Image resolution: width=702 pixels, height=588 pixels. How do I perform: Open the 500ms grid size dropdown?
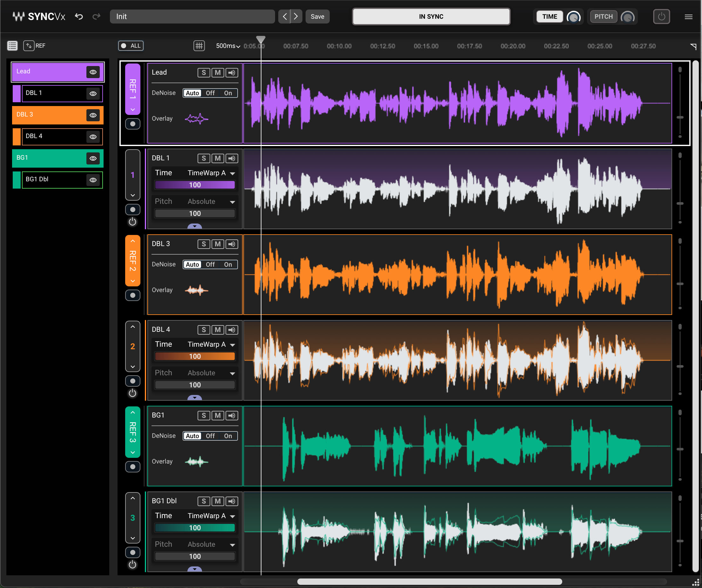coord(228,46)
